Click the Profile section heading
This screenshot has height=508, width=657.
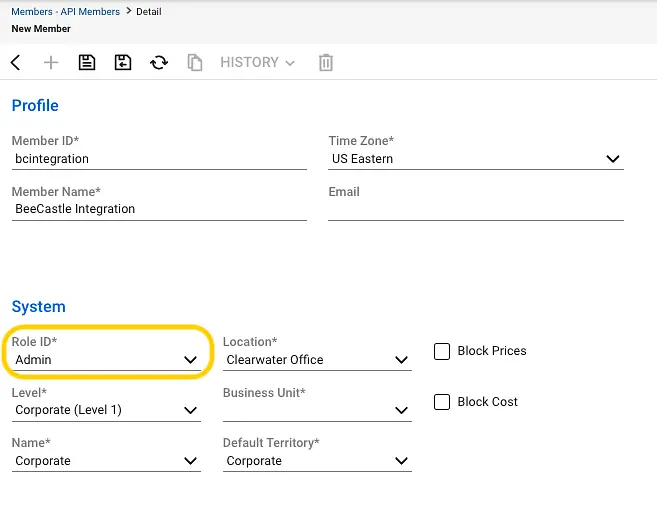pos(35,106)
